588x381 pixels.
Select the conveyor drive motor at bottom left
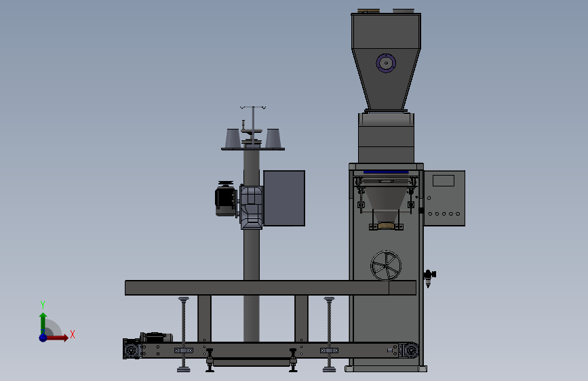click(156, 337)
